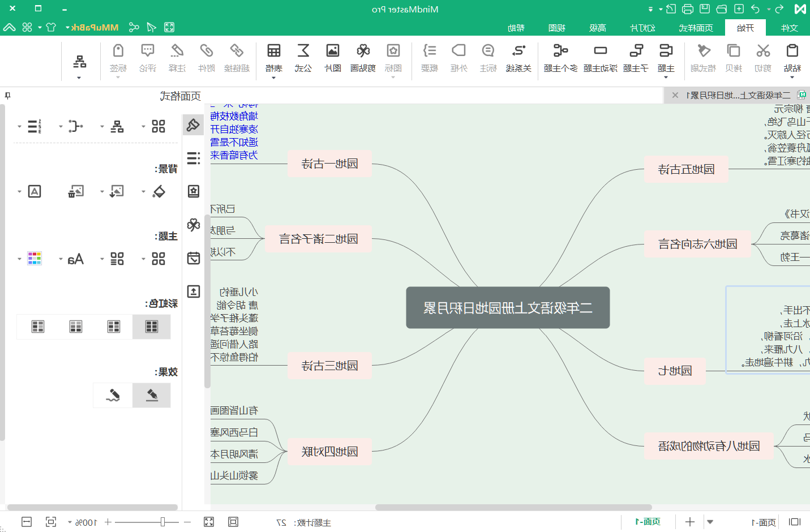Screen dimensions: 810x532
Task: Open the calendar task sidebar tab
Action: 194,258
